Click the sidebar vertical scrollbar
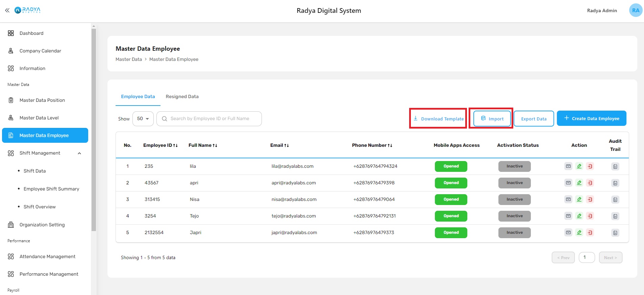The width and height of the screenshot is (644, 295). tap(94, 130)
